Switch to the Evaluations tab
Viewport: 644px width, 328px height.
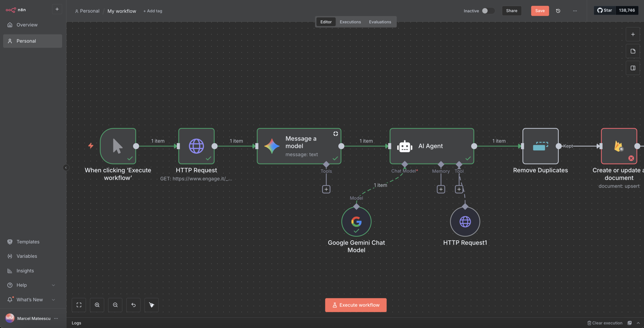(380, 22)
